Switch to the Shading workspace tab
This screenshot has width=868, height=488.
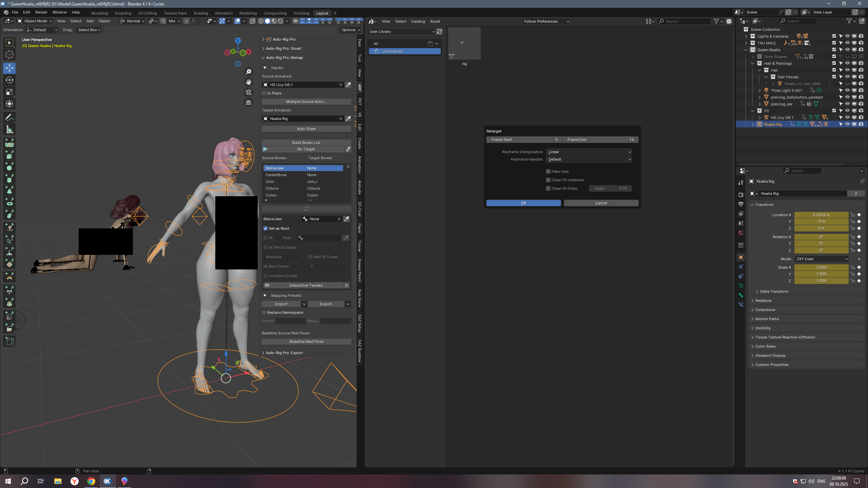tap(201, 13)
